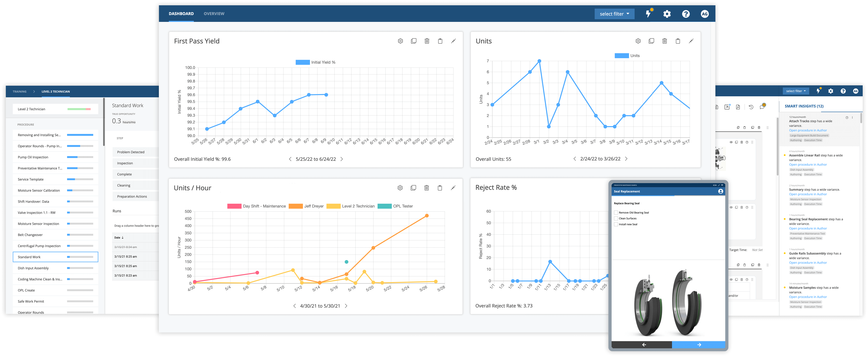Check Remove Old Bearing Seal box
Image resolution: width=868 pixels, height=357 pixels.
click(616, 212)
